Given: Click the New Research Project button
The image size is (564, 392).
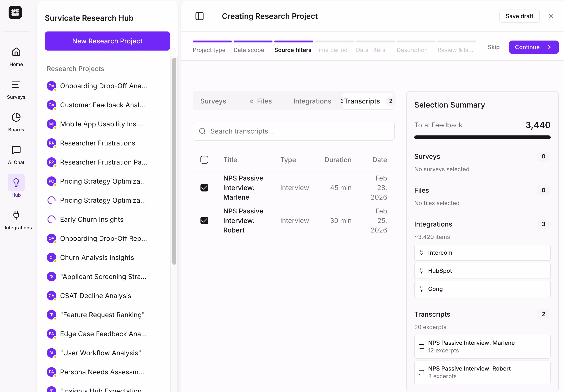Looking at the screenshot, I should (107, 41).
